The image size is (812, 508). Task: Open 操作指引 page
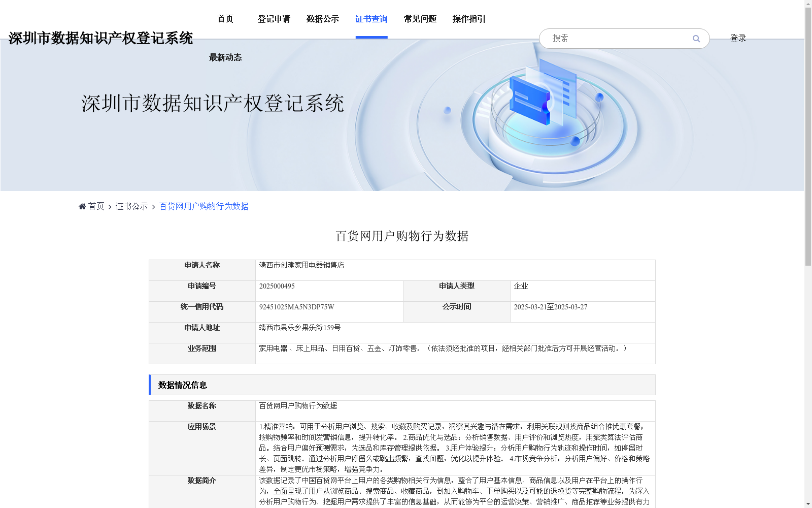(469, 19)
